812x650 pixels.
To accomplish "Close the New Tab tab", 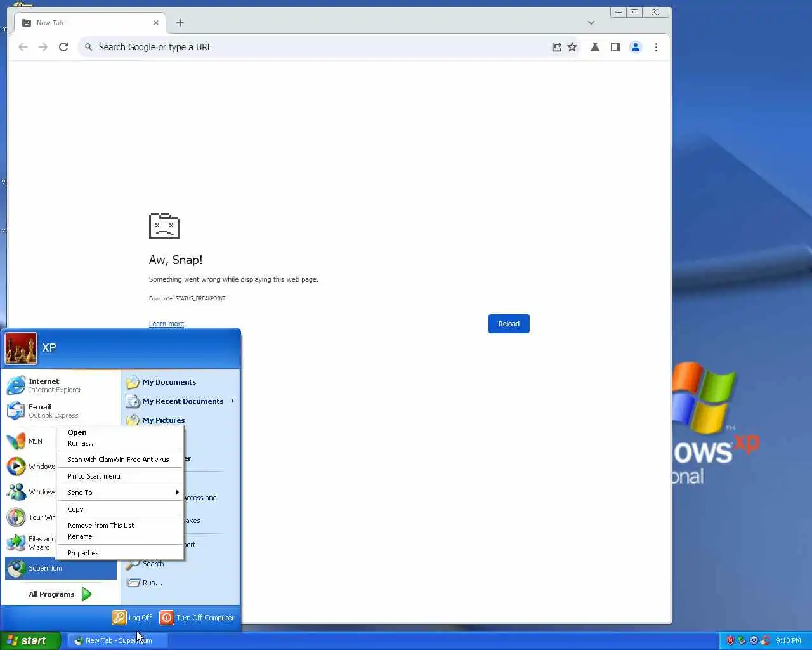I will tap(156, 23).
